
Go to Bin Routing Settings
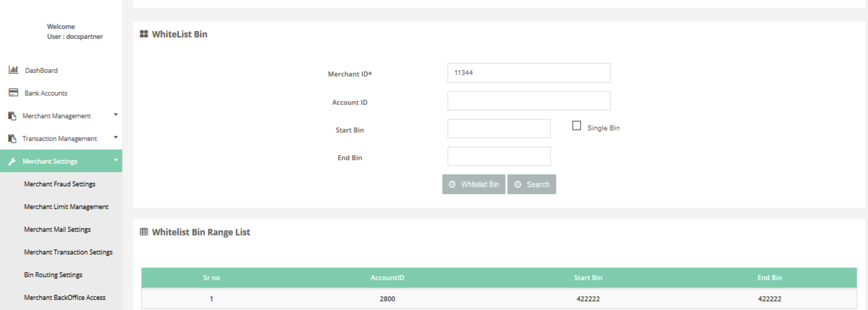53,275
